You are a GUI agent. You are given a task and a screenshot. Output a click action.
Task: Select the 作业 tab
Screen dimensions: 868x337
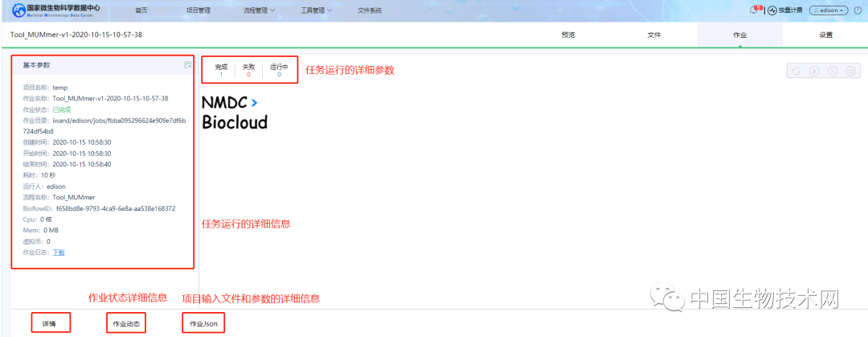[740, 35]
